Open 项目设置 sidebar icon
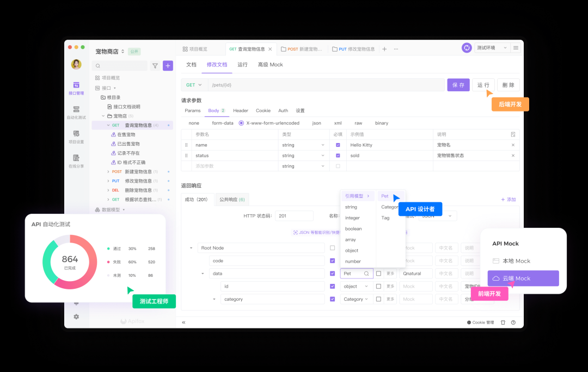This screenshot has height=372, width=588. point(76,137)
